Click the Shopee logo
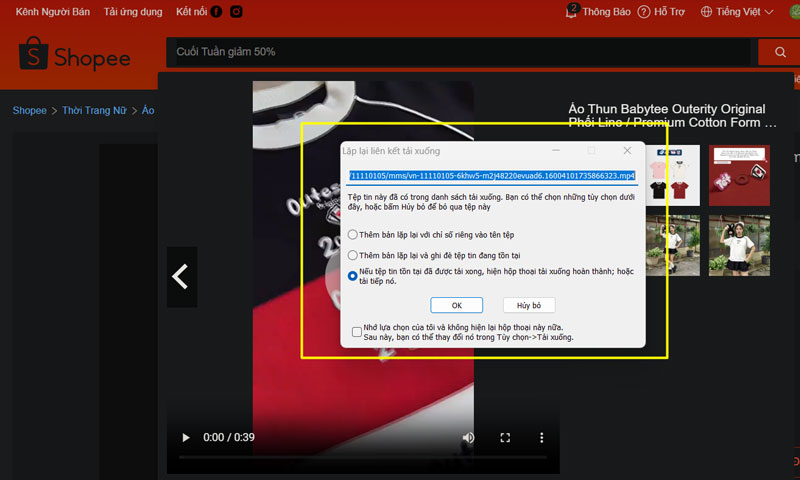Image resolution: width=800 pixels, height=480 pixels. pos(74,54)
